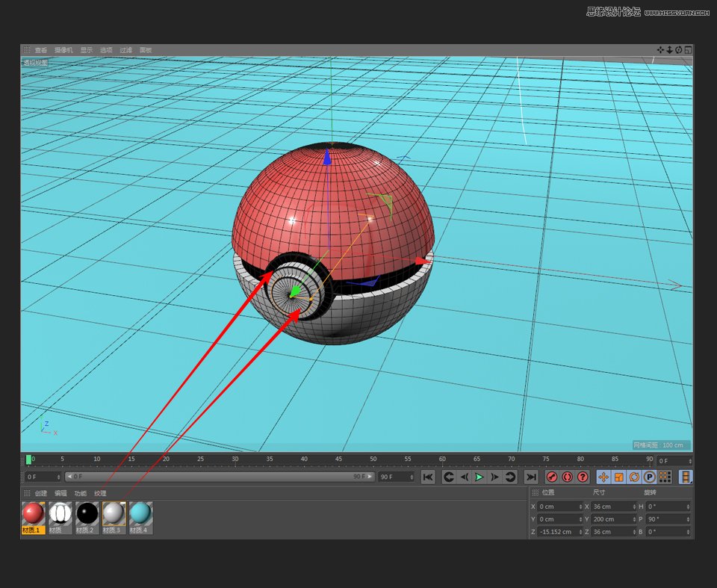Select the Rotate tool icon
Image resolution: width=717 pixels, height=588 pixels.
coord(633,477)
